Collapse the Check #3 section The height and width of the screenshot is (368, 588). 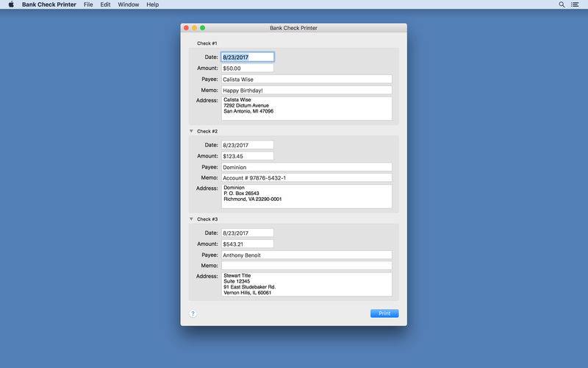(x=191, y=219)
